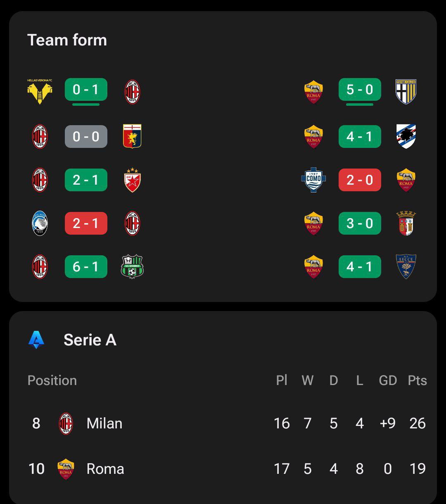The height and width of the screenshot is (504, 446).
Task: Click the Atalanta club crest
Action: (x=40, y=223)
